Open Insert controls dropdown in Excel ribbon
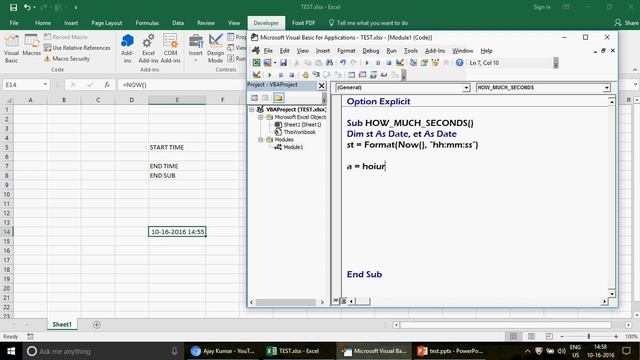Image resolution: width=640 pixels, height=360 pixels. click(196, 49)
